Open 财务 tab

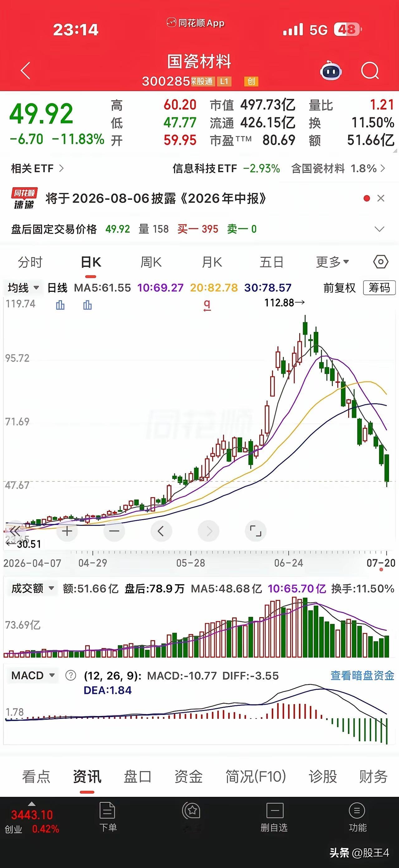373,776
